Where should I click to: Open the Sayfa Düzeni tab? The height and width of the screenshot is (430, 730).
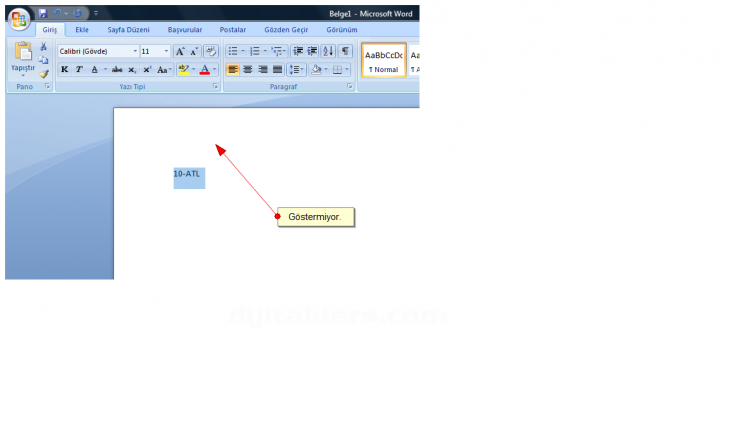tap(128, 30)
